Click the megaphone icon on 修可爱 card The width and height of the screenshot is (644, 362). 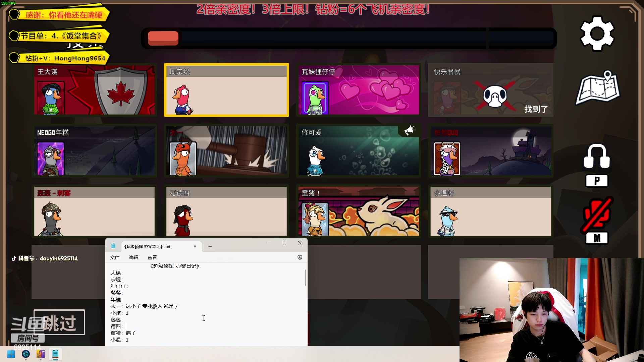click(x=409, y=130)
